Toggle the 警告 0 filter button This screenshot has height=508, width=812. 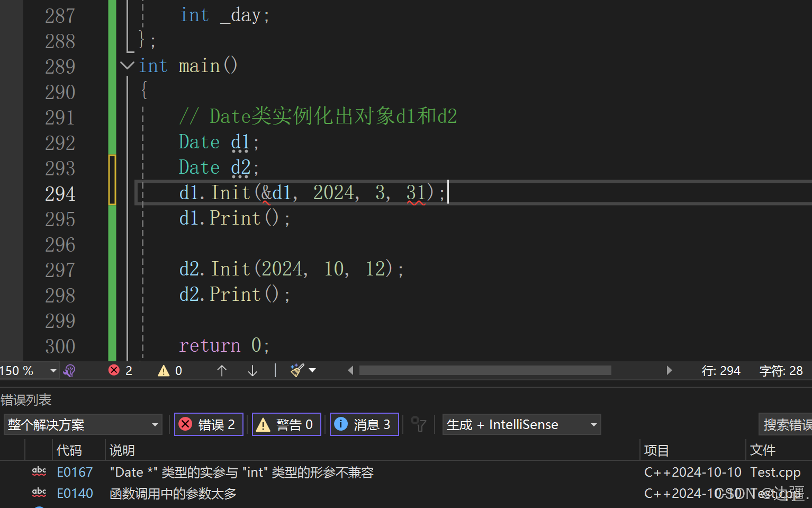tap(286, 424)
